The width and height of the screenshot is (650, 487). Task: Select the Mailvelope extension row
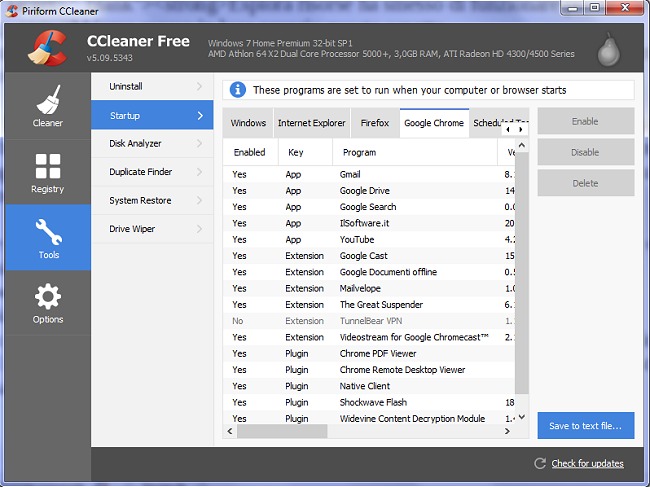click(x=369, y=288)
